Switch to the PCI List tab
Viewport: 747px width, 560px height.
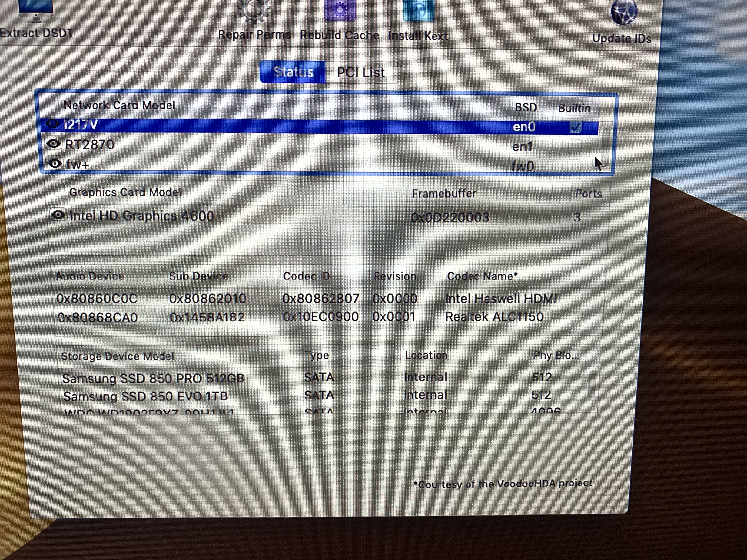[x=361, y=73]
